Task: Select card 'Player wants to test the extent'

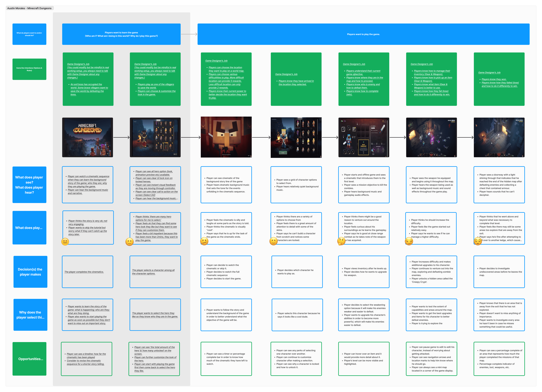Action: (x=431, y=315)
